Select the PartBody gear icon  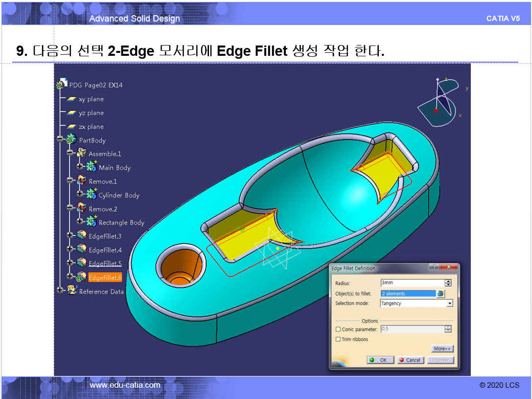[71, 140]
